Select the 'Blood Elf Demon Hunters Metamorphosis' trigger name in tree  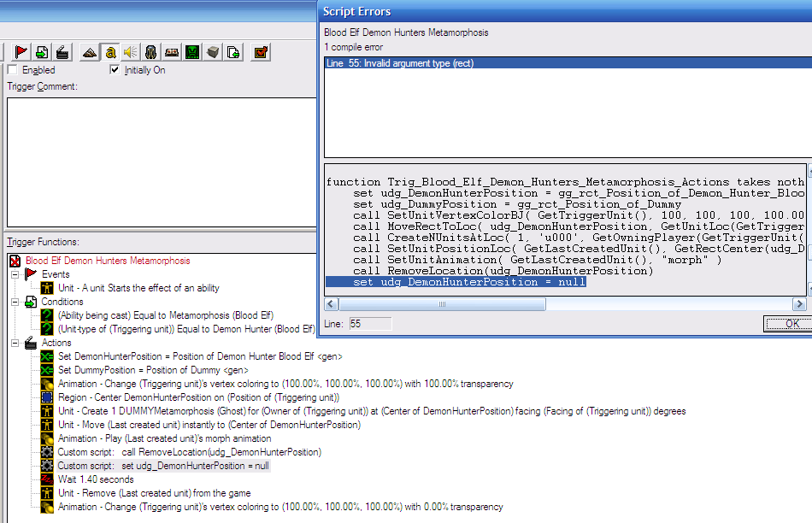pyautogui.click(x=108, y=261)
